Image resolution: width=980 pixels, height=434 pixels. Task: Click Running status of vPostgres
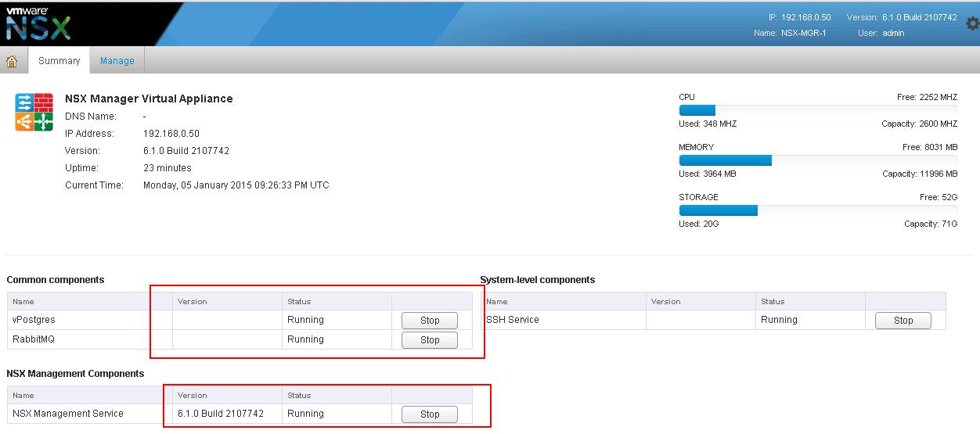[305, 320]
